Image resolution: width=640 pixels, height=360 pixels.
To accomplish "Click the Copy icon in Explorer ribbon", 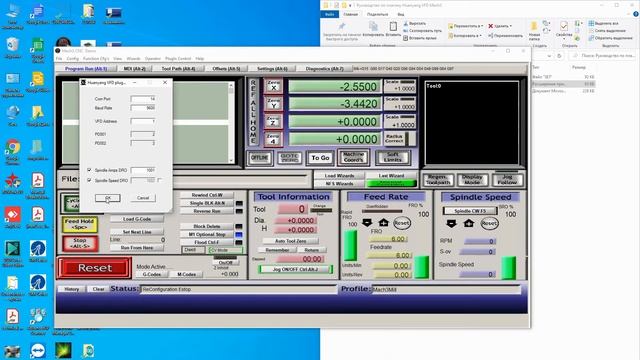I will click(373, 29).
